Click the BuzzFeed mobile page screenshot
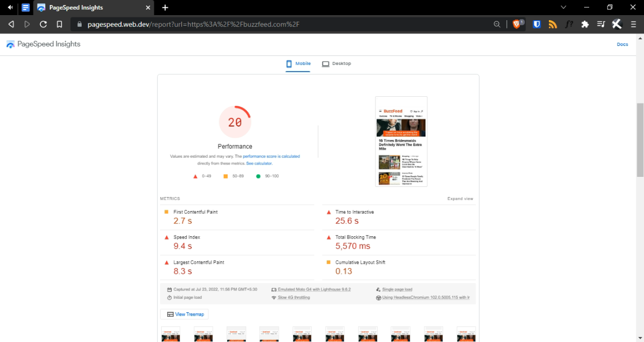The image size is (644, 342). click(401, 142)
